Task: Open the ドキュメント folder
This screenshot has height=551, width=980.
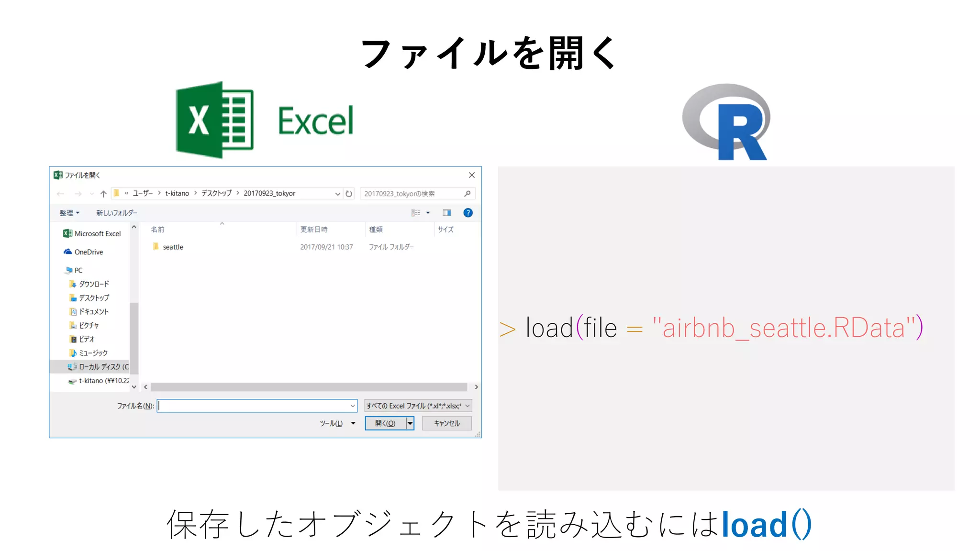Action: (89, 311)
